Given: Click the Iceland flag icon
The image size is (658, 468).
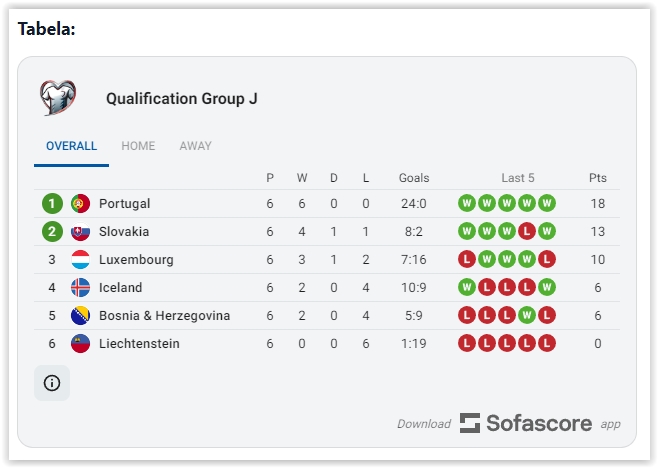Looking at the screenshot, I should [x=81, y=288].
